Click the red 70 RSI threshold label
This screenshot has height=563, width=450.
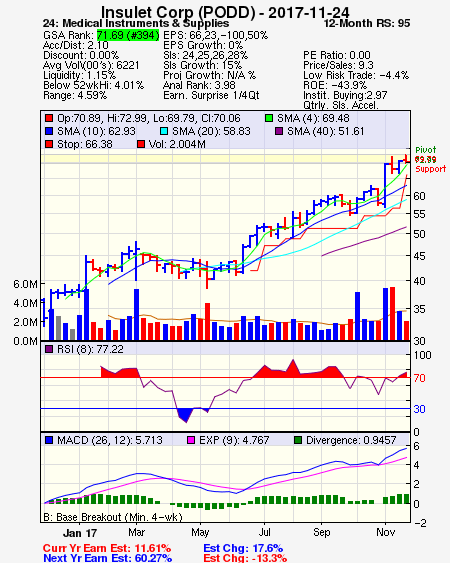coord(419,378)
